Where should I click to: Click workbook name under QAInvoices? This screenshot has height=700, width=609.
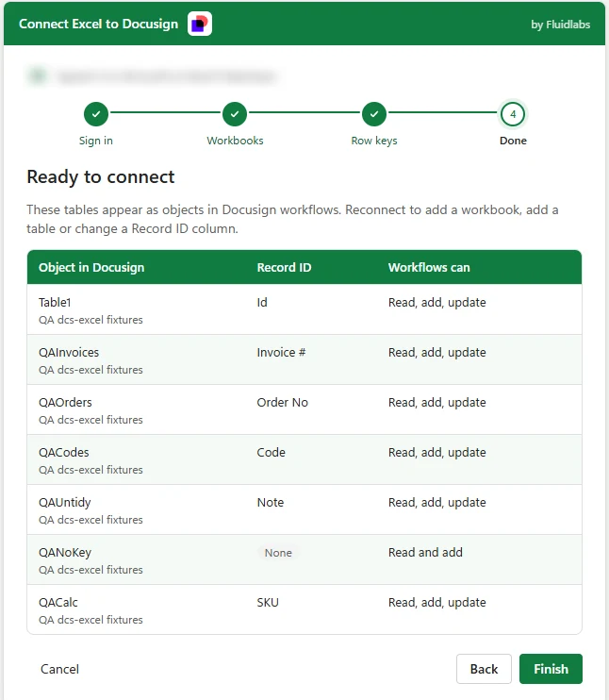[91, 370]
